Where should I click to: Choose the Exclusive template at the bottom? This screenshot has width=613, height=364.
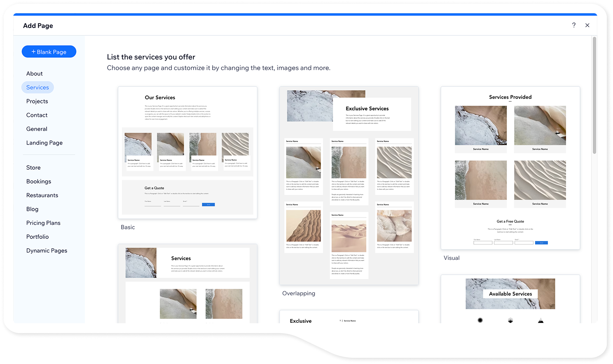pos(349,317)
